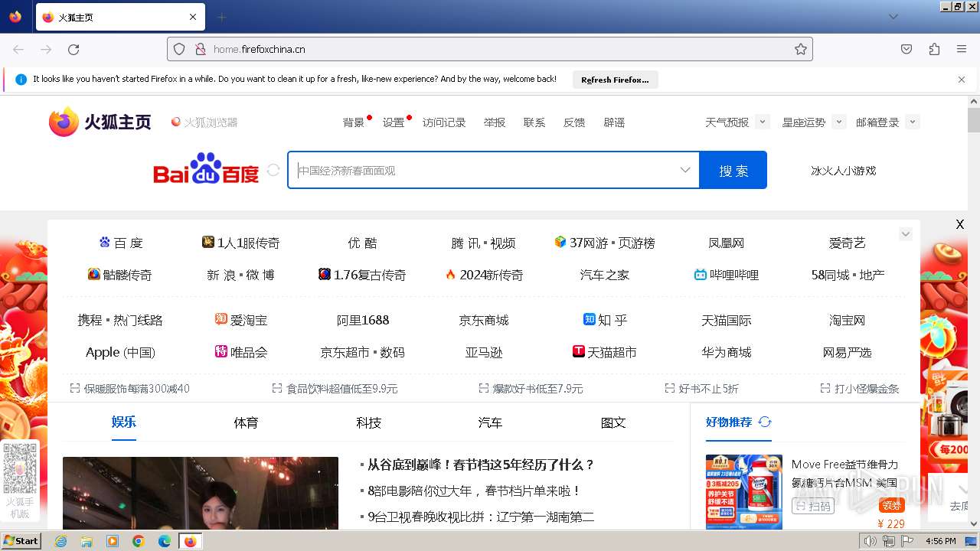Open the 火狐浏览器 link
The image size is (980, 551).
(204, 122)
